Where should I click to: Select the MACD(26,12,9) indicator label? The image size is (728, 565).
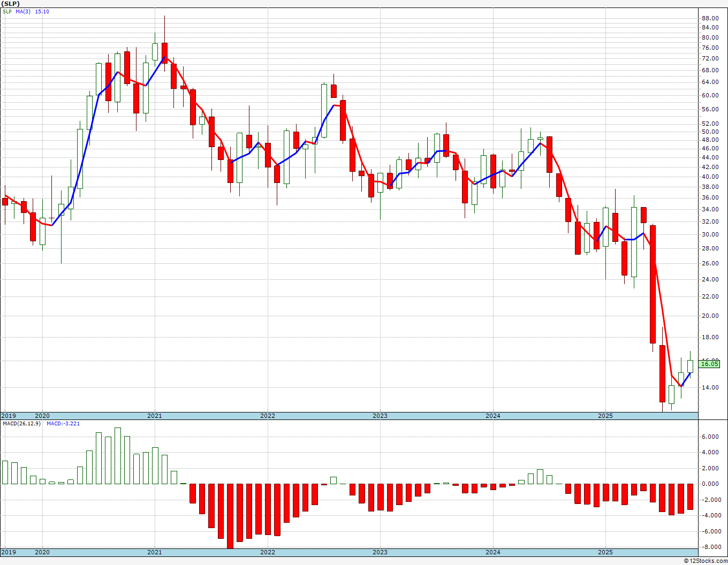[x=21, y=423]
